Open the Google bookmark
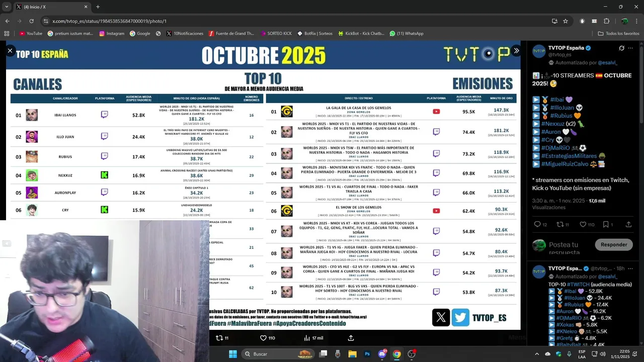The image size is (644, 362). click(x=140, y=34)
